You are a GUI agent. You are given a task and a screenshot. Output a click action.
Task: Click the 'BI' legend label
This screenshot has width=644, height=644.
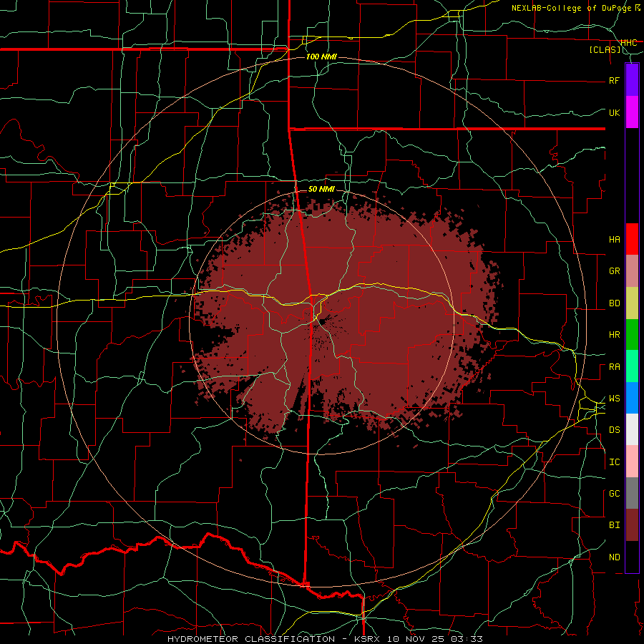pos(615,525)
